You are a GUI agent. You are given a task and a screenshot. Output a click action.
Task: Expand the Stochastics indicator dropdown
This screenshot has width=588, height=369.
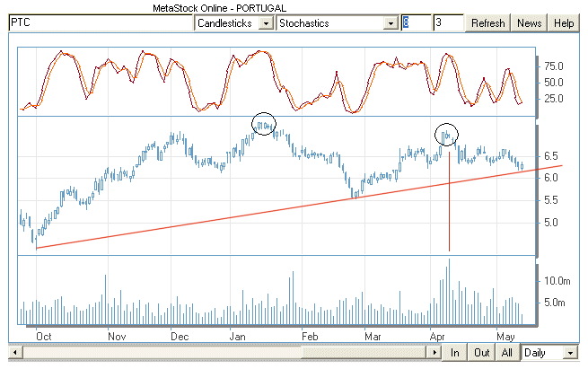[x=391, y=23]
